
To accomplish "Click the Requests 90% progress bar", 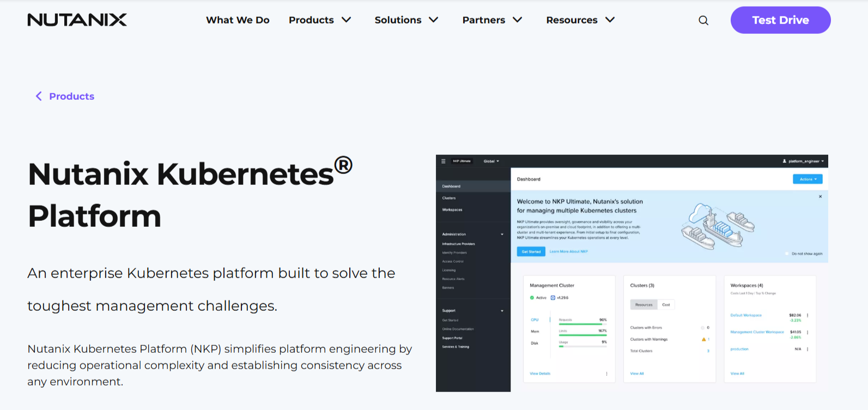I will click(582, 324).
